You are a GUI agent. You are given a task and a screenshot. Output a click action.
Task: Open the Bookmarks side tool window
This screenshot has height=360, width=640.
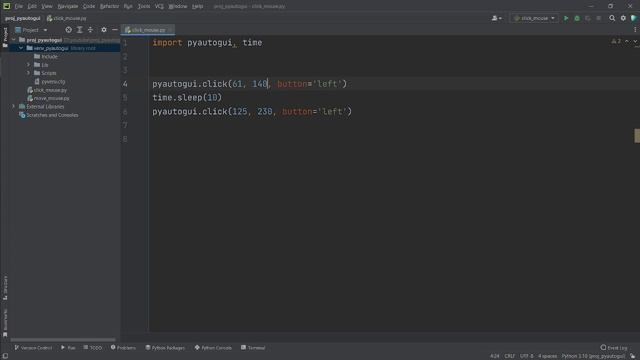pyautogui.click(x=5, y=323)
